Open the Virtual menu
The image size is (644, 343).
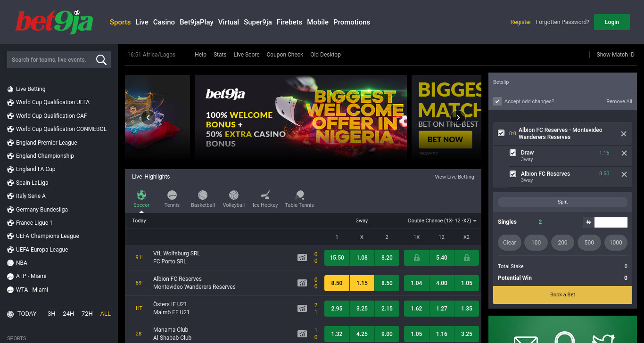pos(229,22)
